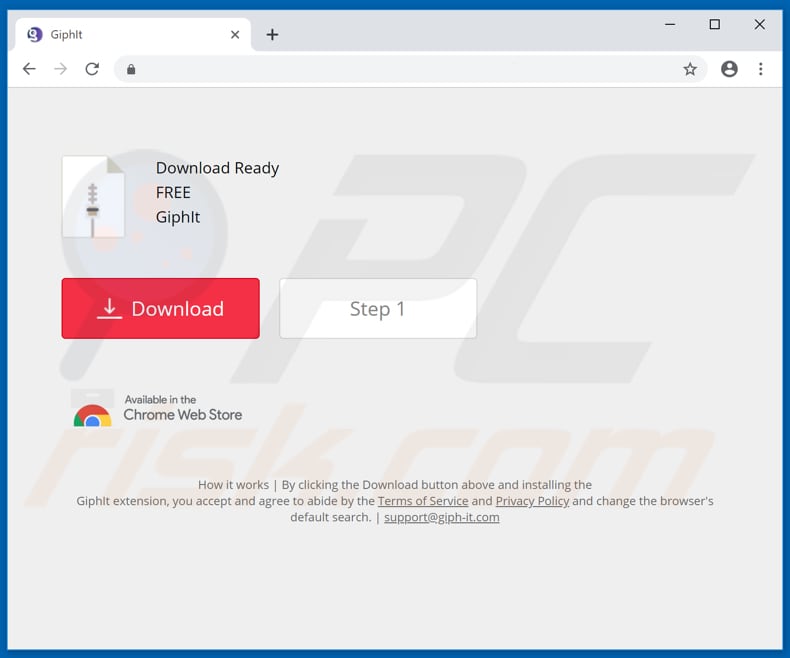Open the user profile avatar icon
Image resolution: width=790 pixels, height=658 pixels.
[729, 69]
